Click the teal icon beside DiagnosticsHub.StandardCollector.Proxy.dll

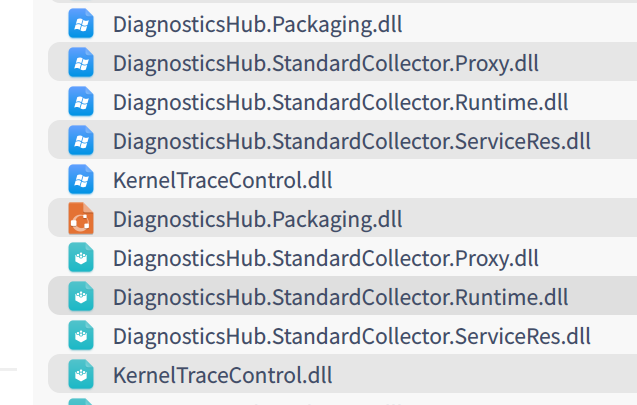[x=80, y=258]
